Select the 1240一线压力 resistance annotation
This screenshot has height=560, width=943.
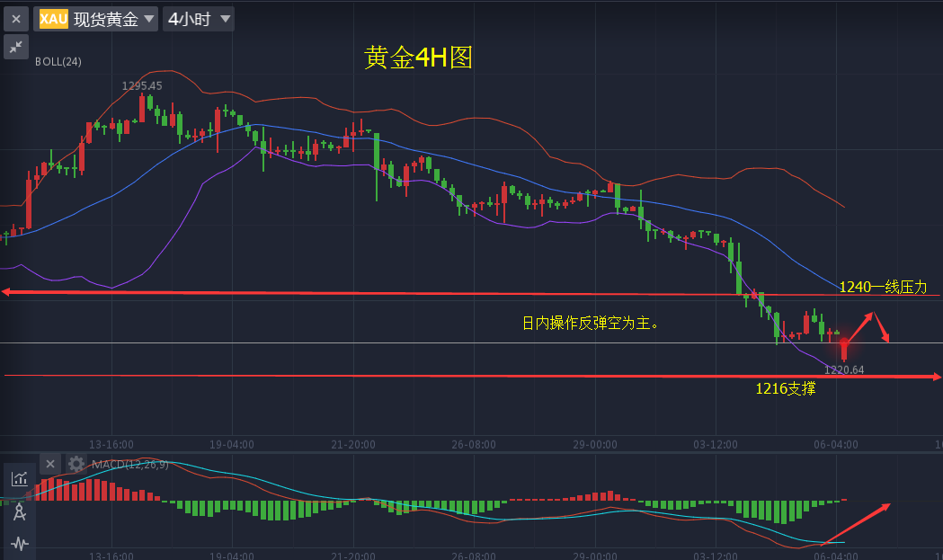[x=882, y=287]
